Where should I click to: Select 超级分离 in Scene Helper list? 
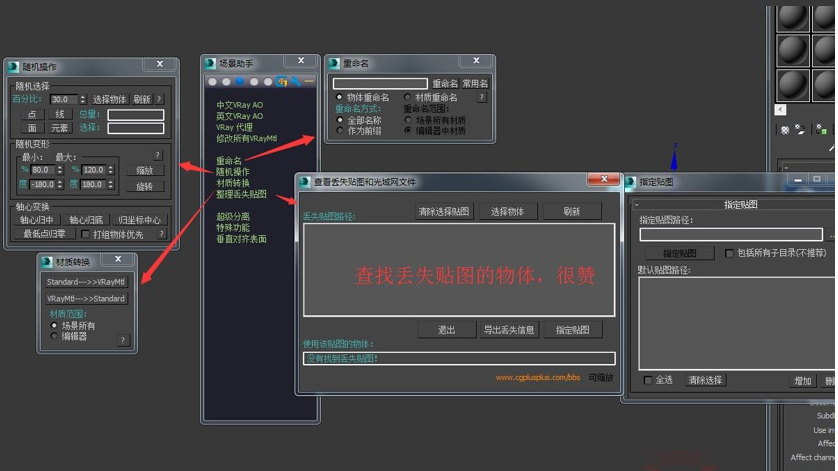coord(233,217)
